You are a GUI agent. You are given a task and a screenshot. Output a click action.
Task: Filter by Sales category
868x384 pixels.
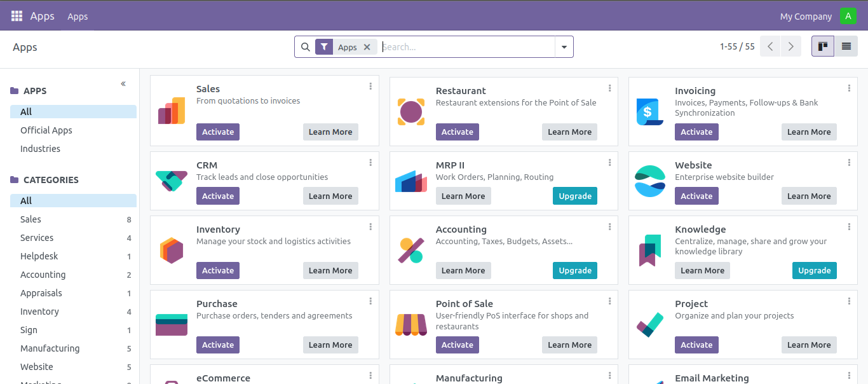tap(73, 219)
